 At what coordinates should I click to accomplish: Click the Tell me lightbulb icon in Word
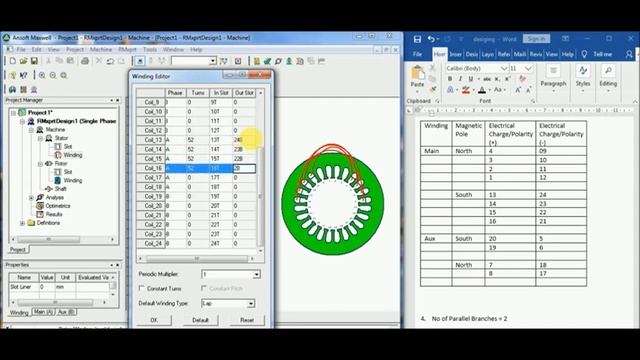(x=584, y=54)
